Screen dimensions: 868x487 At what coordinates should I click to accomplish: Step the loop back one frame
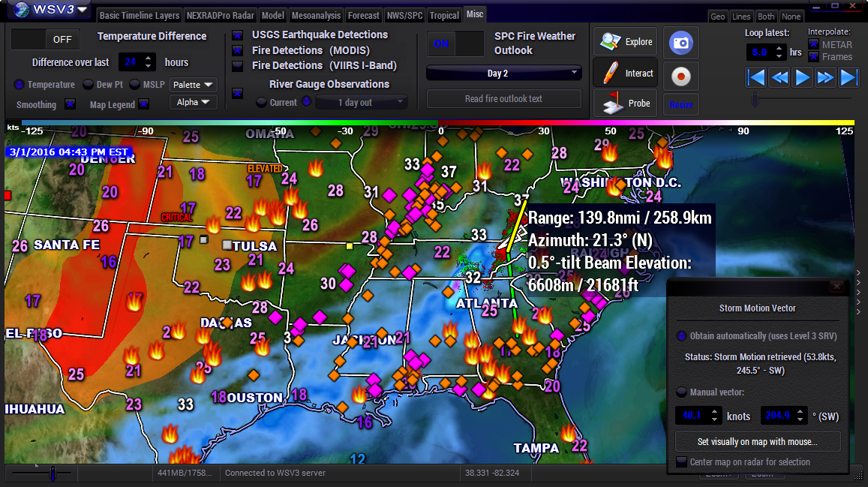click(779, 77)
